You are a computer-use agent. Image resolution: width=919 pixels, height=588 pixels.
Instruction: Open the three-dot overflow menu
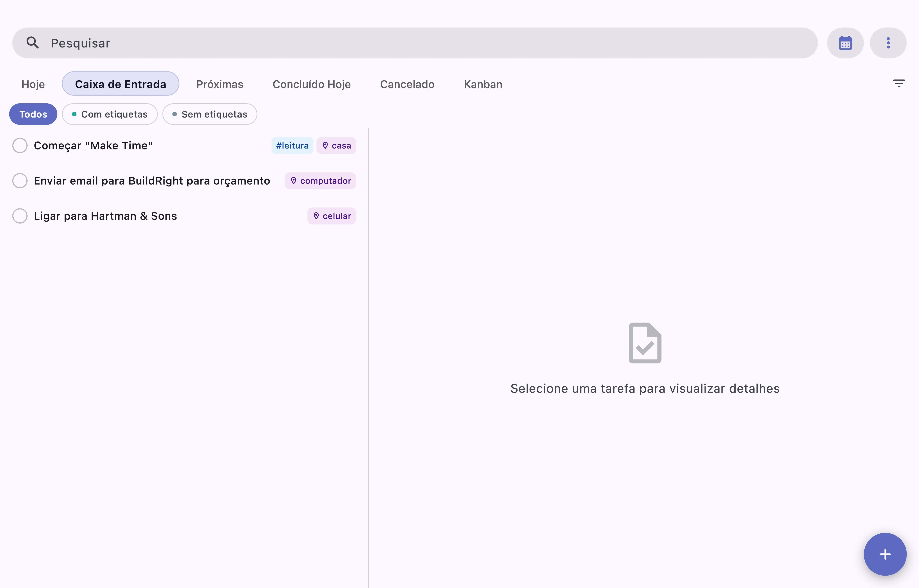(x=888, y=43)
